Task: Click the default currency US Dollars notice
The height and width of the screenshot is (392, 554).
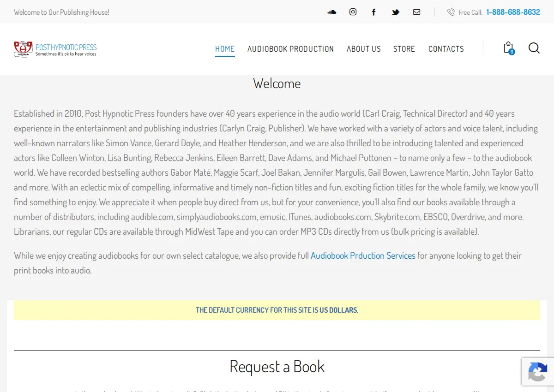Action: (x=277, y=310)
